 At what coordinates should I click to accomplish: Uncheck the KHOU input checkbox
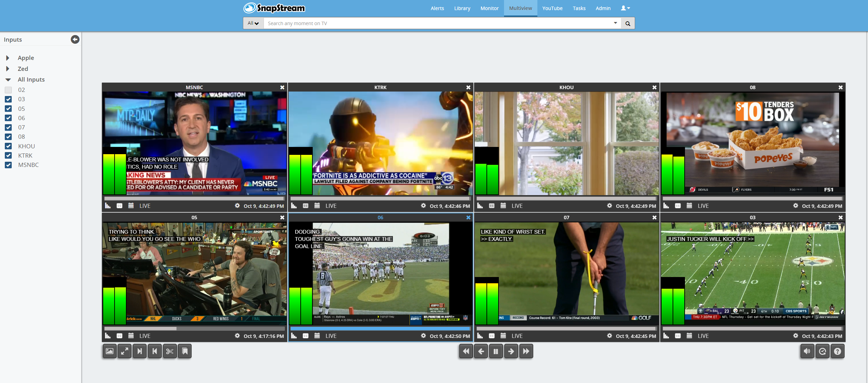pyautogui.click(x=8, y=146)
